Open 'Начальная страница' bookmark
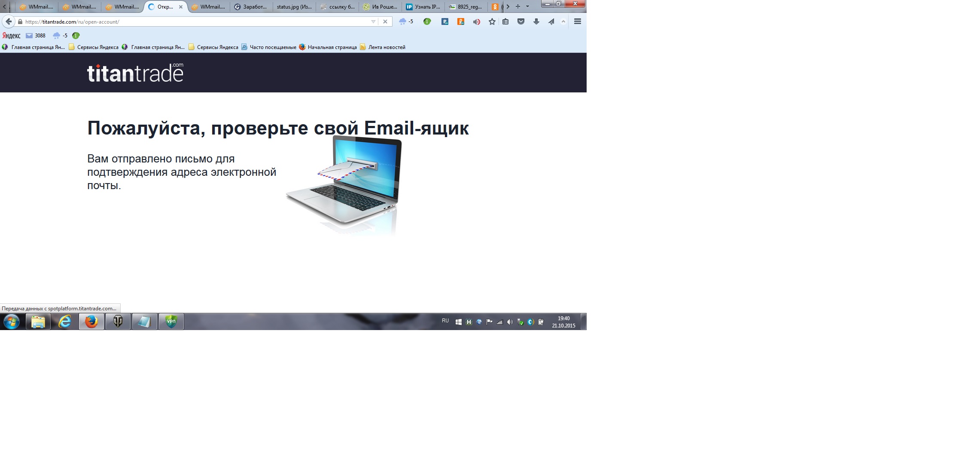The image size is (980, 453). click(328, 47)
